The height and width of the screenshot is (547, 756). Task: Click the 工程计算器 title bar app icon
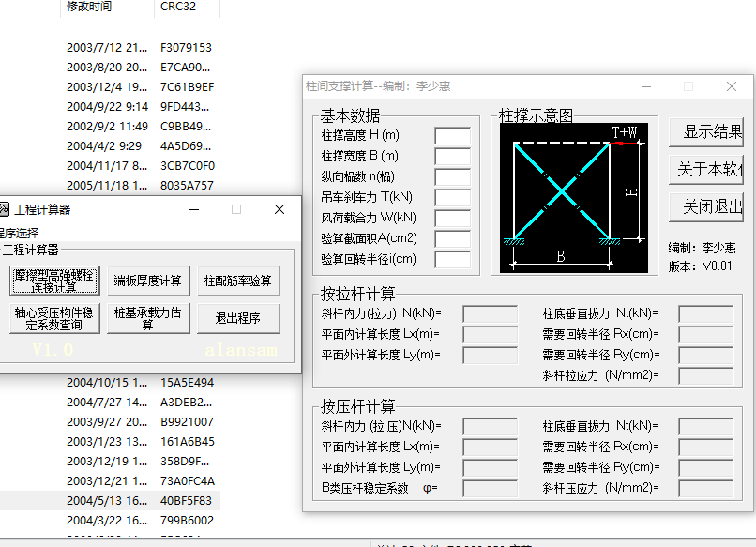pos(4,209)
